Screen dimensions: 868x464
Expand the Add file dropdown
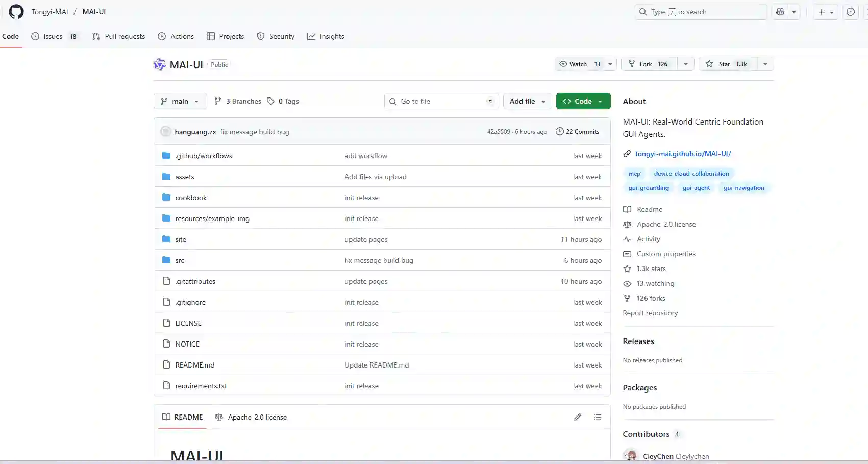coord(527,101)
